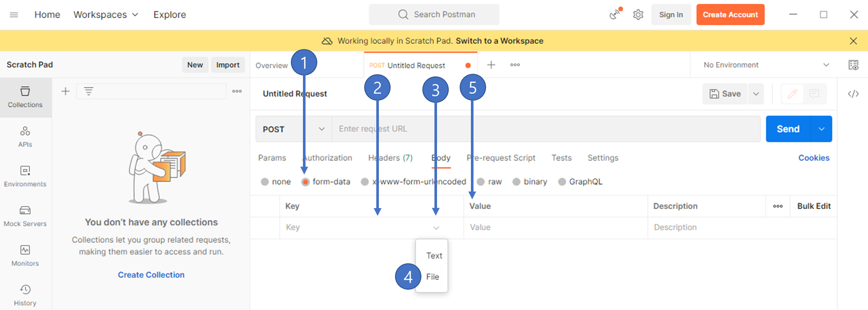Open Explore in top navigation
This screenshot has height=310, width=868.
pyautogui.click(x=170, y=14)
